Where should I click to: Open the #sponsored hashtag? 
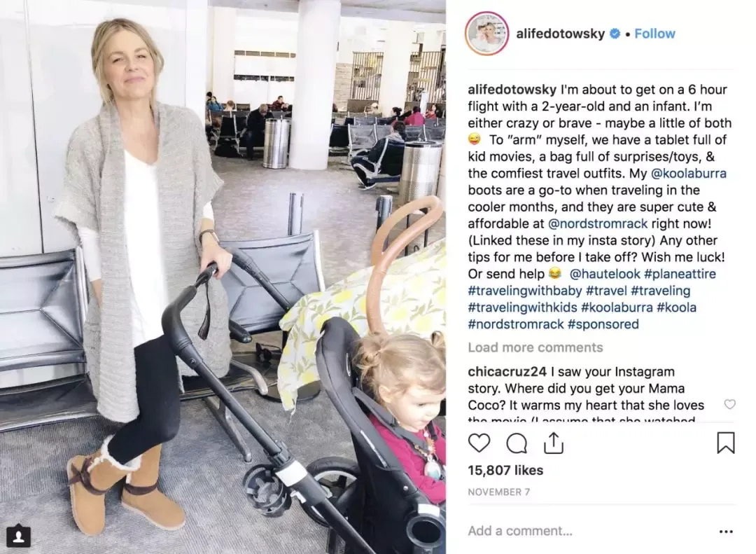click(x=603, y=324)
